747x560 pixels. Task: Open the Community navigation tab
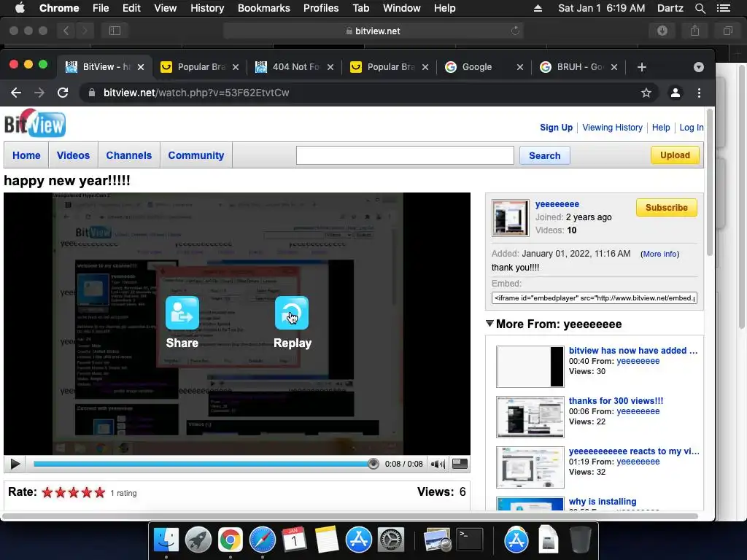196,155
